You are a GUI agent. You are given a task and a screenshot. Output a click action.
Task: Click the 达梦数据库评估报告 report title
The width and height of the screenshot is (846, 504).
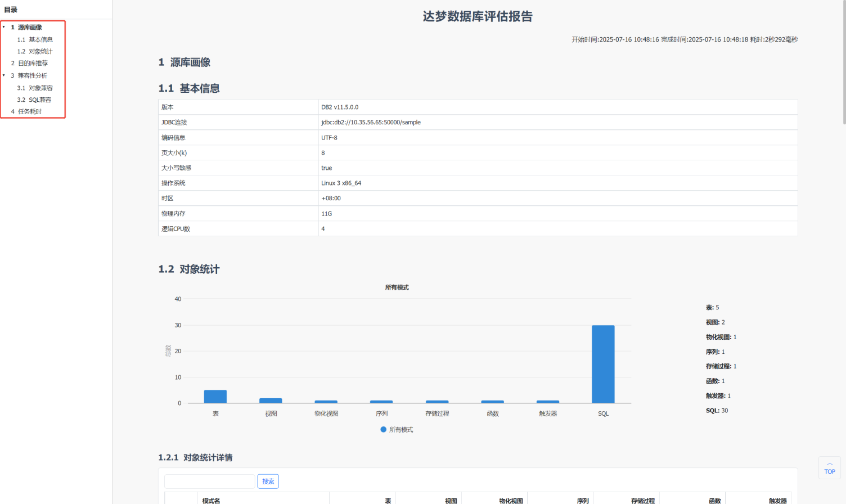tap(478, 16)
